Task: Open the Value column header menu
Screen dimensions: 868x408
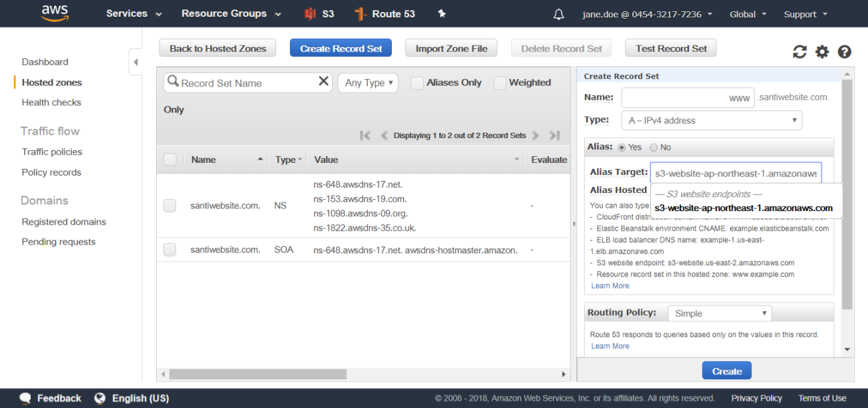Action: pos(516,159)
